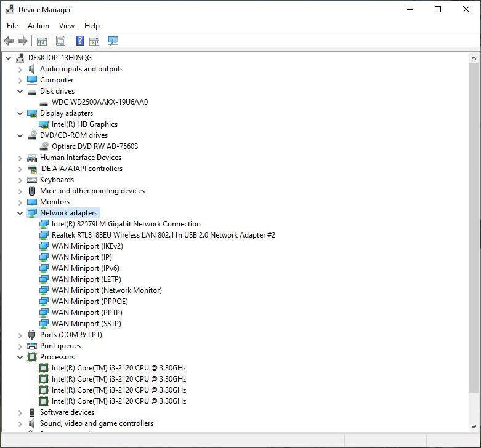The height and width of the screenshot is (448, 481).
Task: Collapse the Network adapters category
Action: [x=20, y=213]
